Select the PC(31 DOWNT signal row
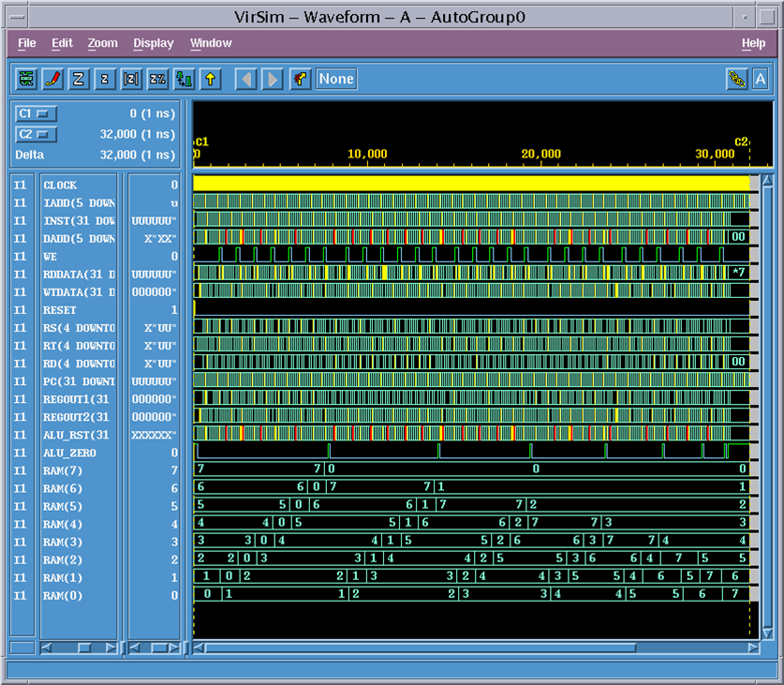This screenshot has width=784, height=685. pos(79,381)
